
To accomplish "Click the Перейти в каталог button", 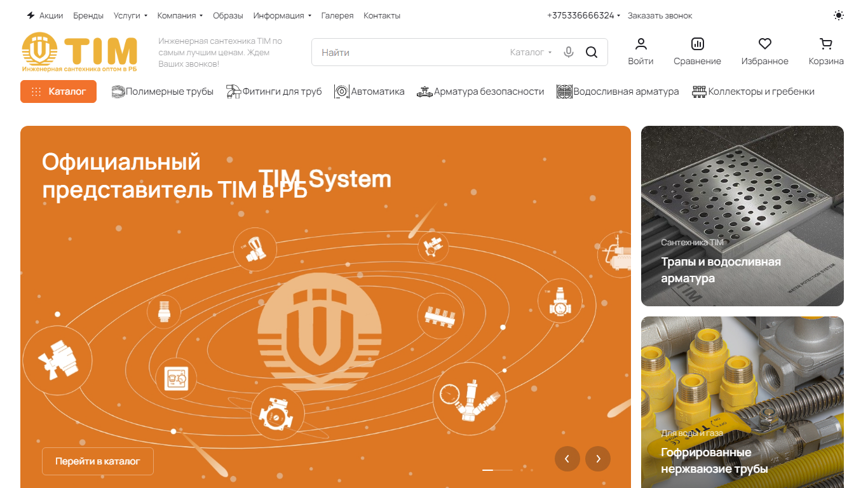I will click(x=98, y=461).
